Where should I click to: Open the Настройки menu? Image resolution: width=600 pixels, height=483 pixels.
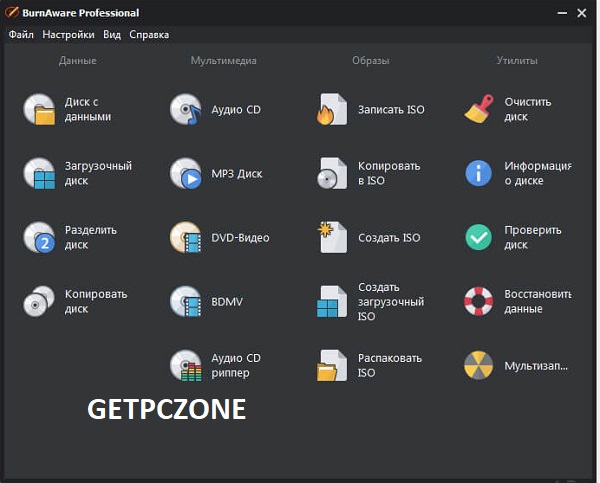[x=68, y=34]
